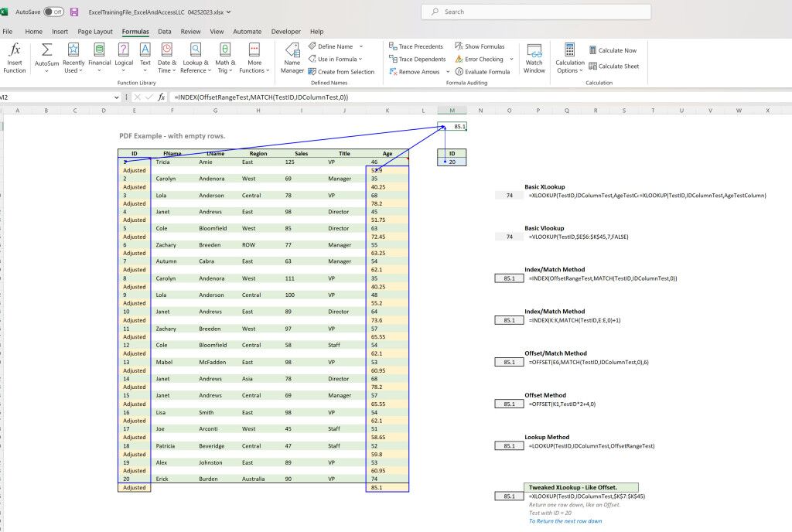Switch to the Data tab
The width and height of the screenshot is (792, 532).
click(165, 32)
